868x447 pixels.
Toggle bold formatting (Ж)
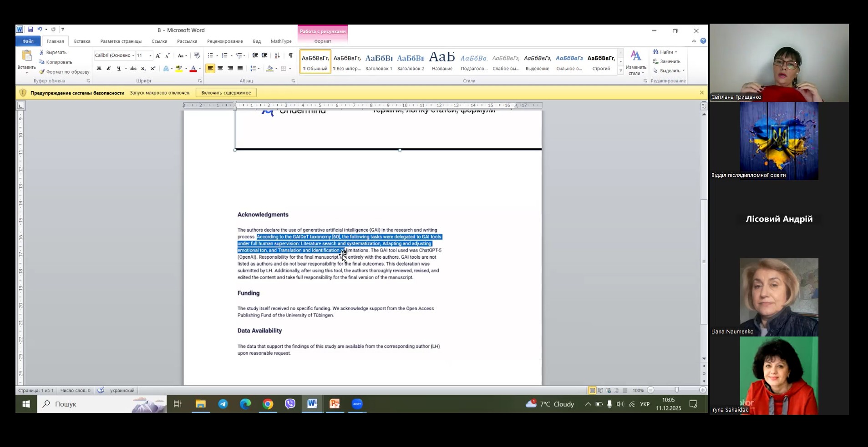[x=99, y=69]
